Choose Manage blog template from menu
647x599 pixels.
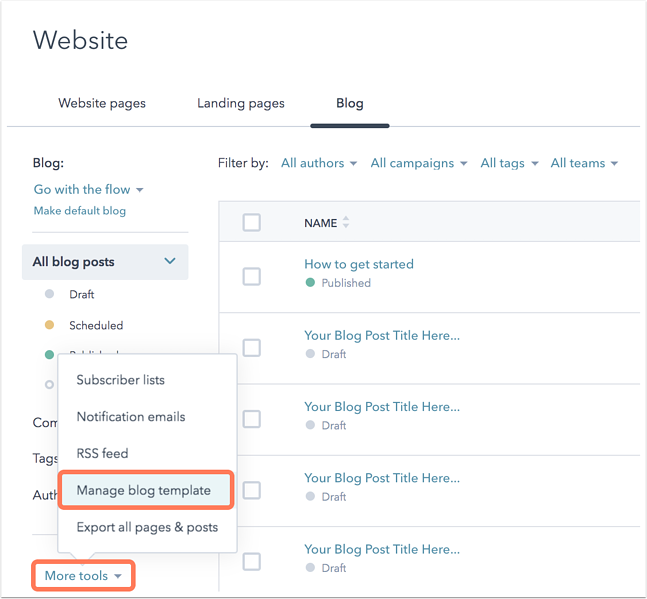tap(144, 490)
